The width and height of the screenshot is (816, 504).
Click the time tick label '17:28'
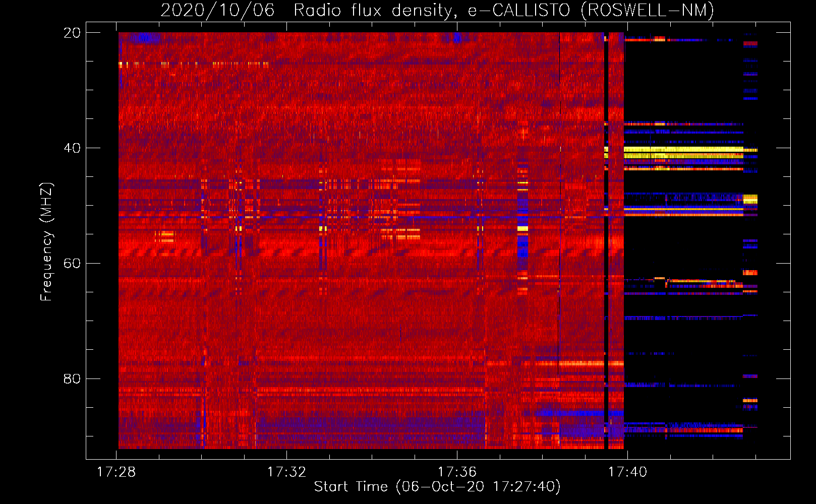coord(116,472)
